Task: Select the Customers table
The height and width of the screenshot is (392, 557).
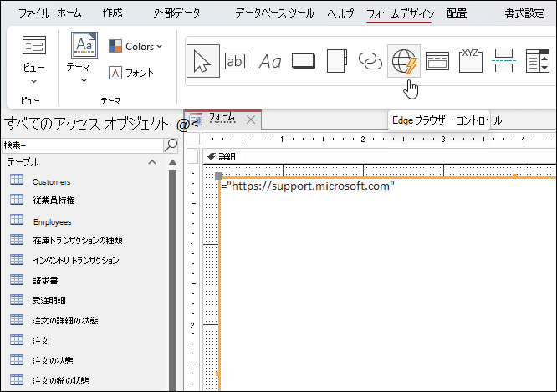Action: (x=52, y=182)
